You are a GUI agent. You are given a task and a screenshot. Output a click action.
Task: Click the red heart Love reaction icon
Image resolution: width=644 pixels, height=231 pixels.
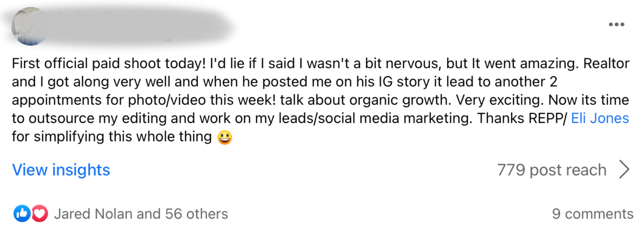pos(40,213)
